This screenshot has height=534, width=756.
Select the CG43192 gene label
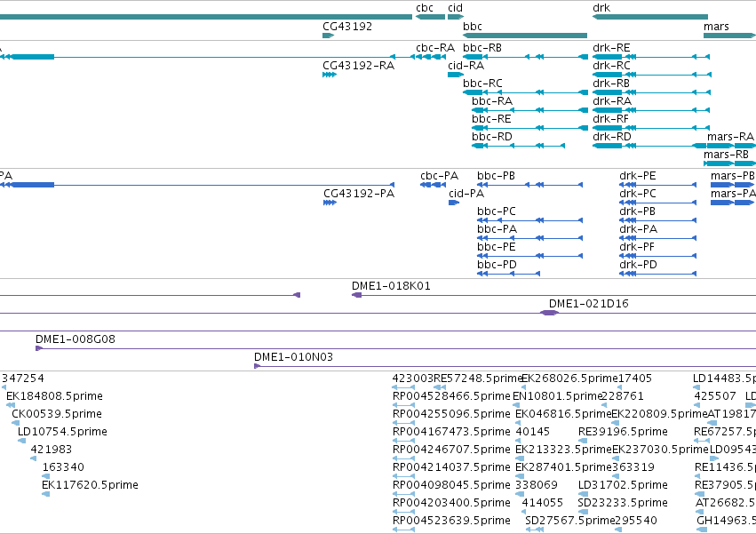click(x=347, y=26)
